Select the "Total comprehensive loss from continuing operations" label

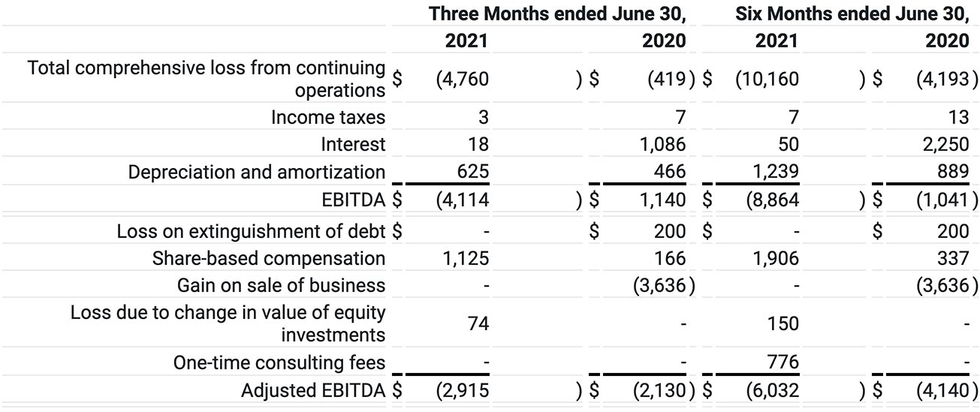point(207,79)
